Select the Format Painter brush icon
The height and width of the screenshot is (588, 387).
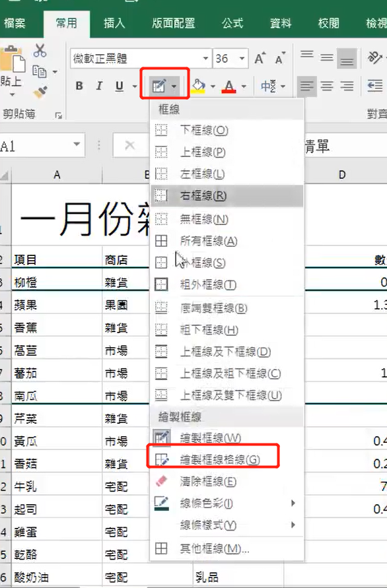click(40, 92)
